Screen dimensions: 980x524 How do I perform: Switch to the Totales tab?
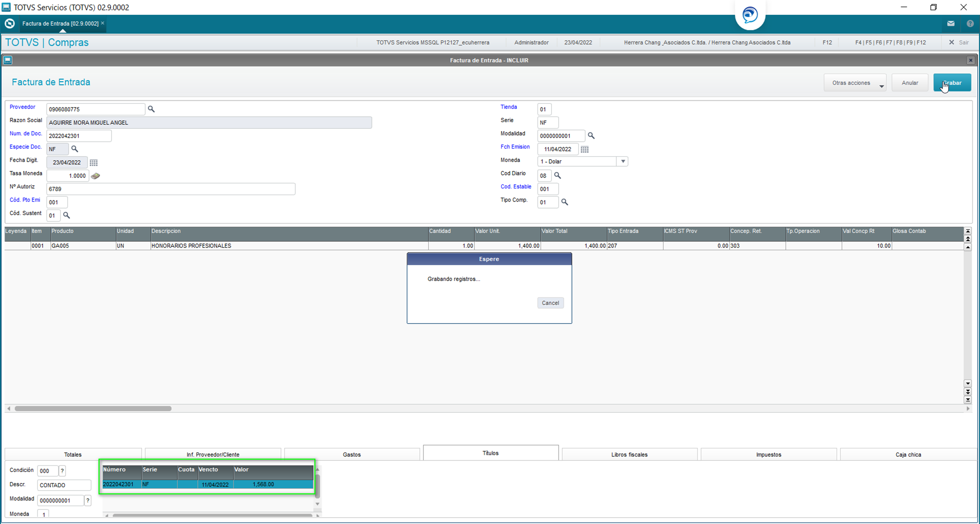tap(73, 455)
